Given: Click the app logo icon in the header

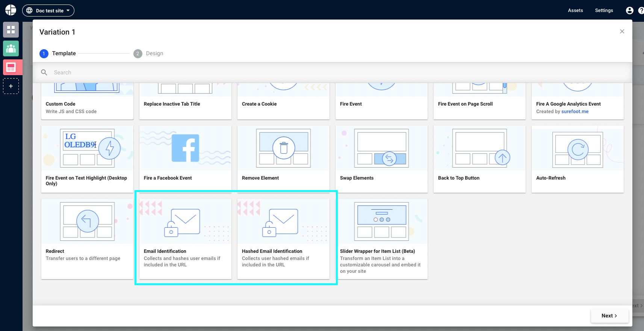Looking at the screenshot, I should coord(11,10).
